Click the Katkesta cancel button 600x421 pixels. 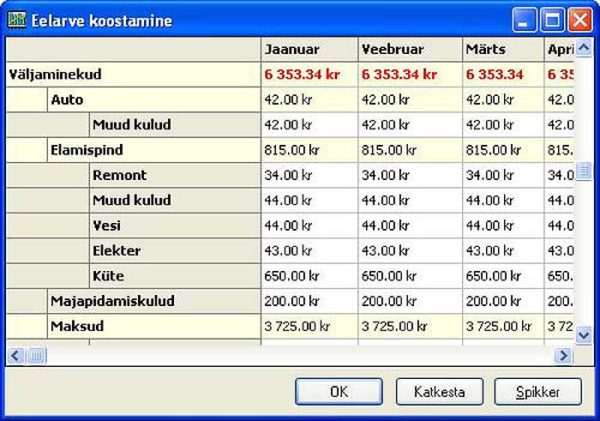[439, 391]
